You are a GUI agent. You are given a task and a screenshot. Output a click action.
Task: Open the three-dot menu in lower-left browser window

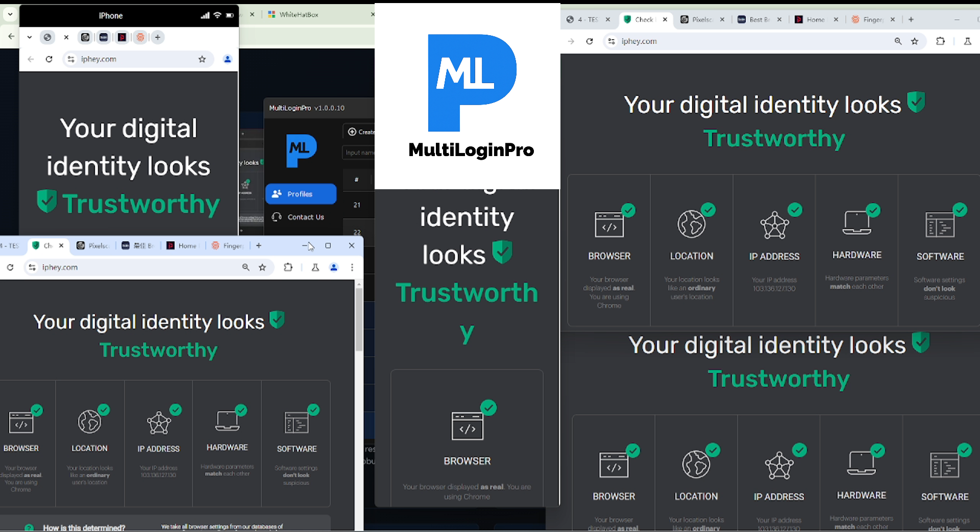[x=352, y=267]
